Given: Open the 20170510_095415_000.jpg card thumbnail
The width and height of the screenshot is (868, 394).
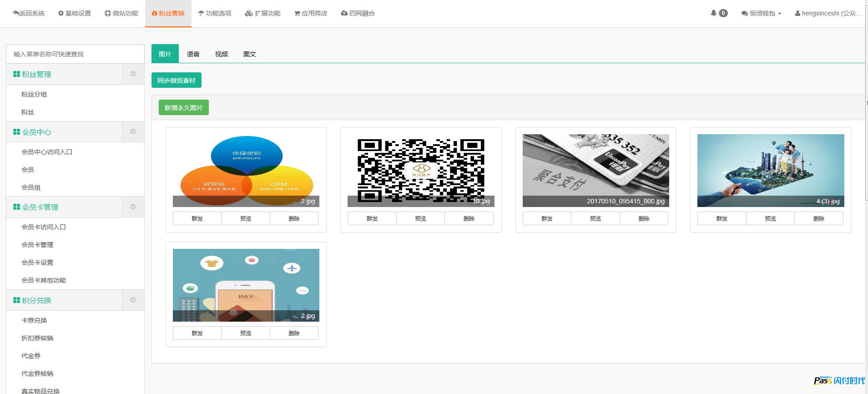Looking at the screenshot, I should (596, 171).
